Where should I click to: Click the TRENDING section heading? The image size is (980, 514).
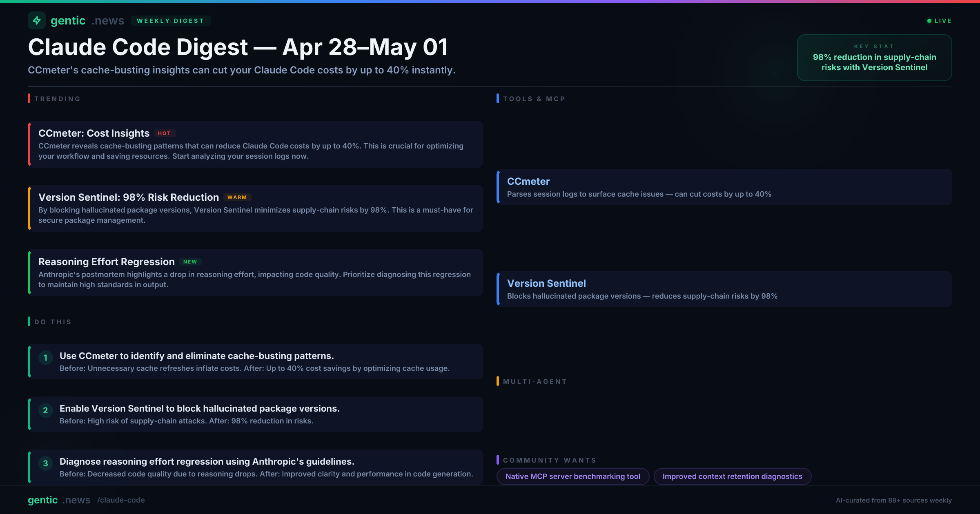[x=57, y=99]
